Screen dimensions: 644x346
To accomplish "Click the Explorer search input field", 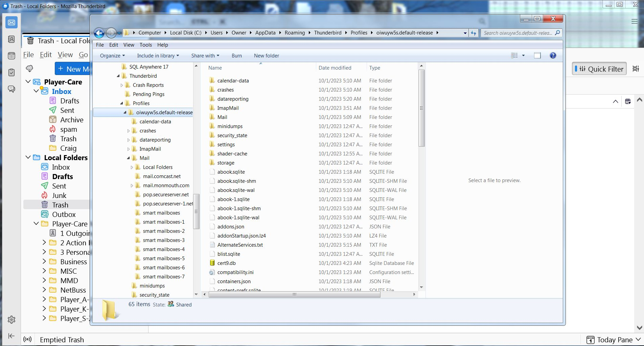I will pyautogui.click(x=517, y=33).
